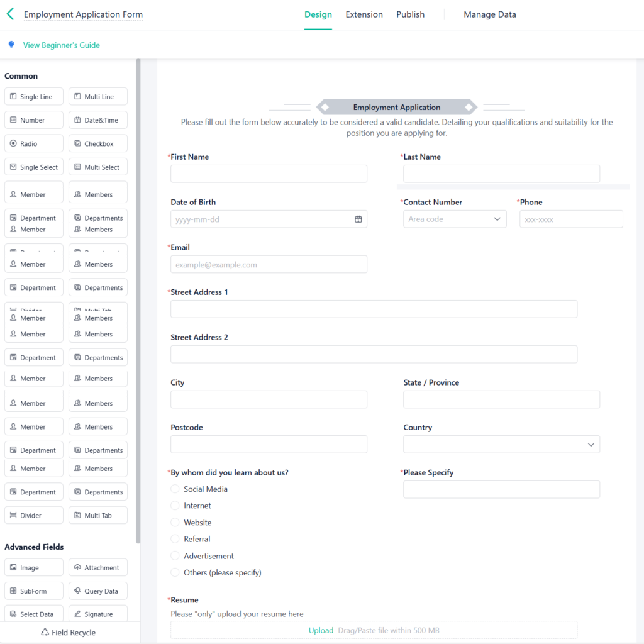Image resolution: width=644 pixels, height=644 pixels.
Task: Open the Publish tab
Action: point(410,14)
